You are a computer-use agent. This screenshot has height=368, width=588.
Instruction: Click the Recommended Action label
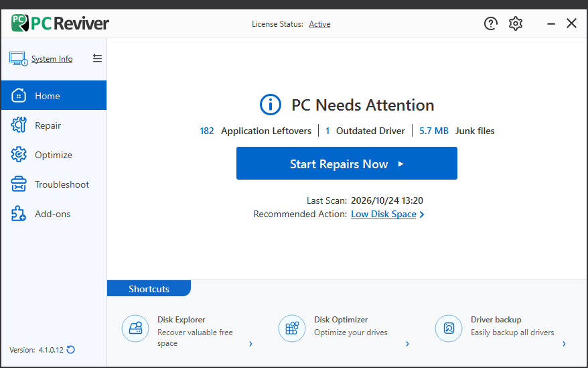coord(301,214)
